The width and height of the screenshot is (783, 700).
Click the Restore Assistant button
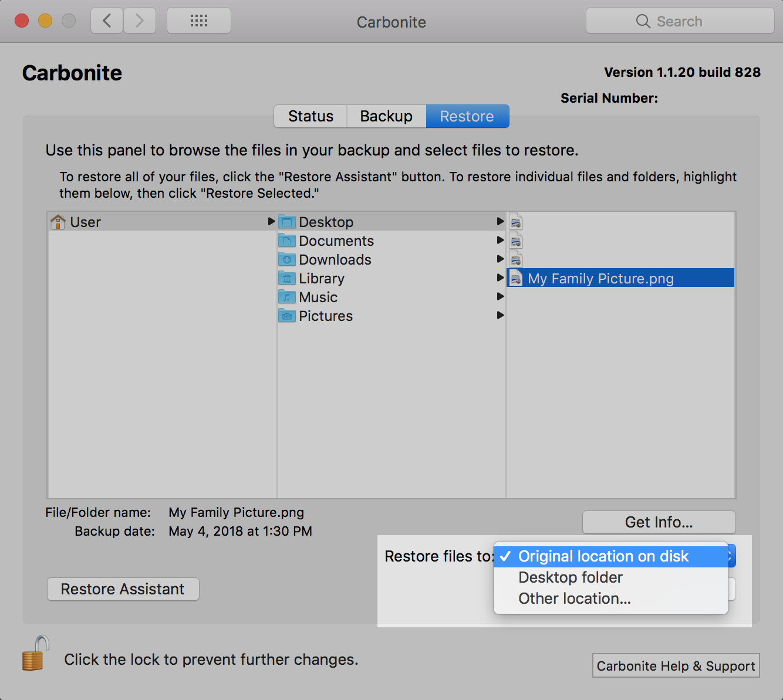click(x=123, y=589)
